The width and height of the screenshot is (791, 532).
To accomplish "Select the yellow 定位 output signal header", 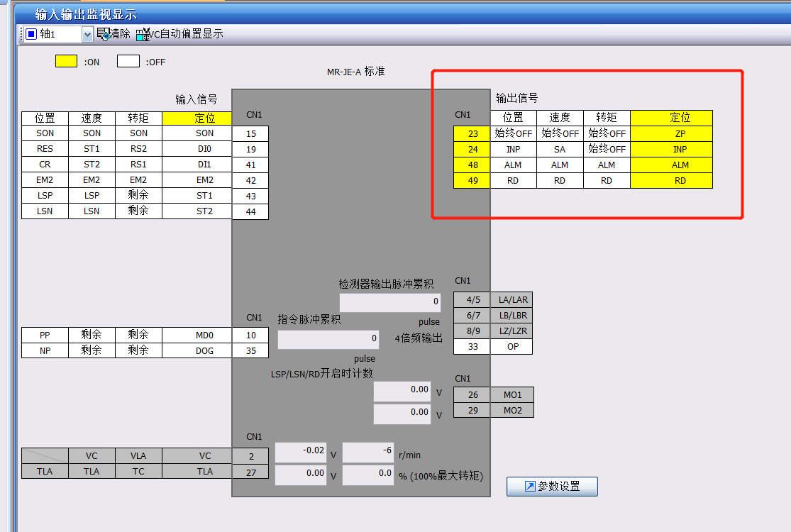I will click(680, 118).
